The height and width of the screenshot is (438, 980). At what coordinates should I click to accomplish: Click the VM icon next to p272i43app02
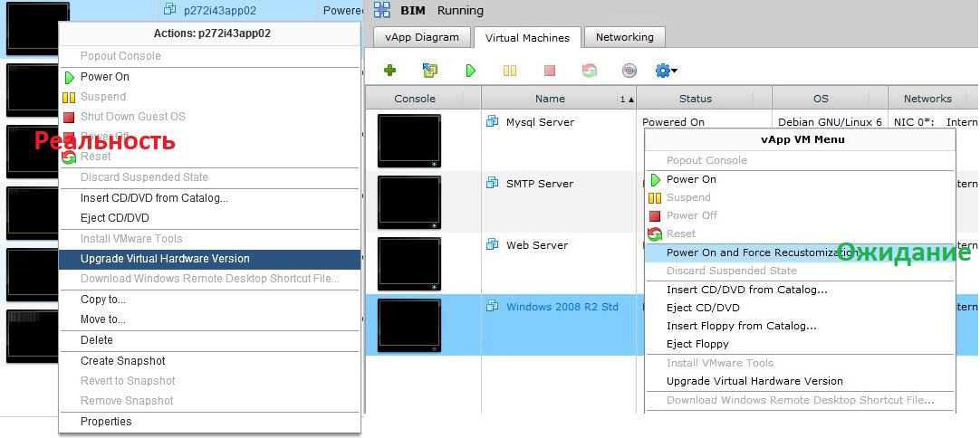[x=168, y=9]
